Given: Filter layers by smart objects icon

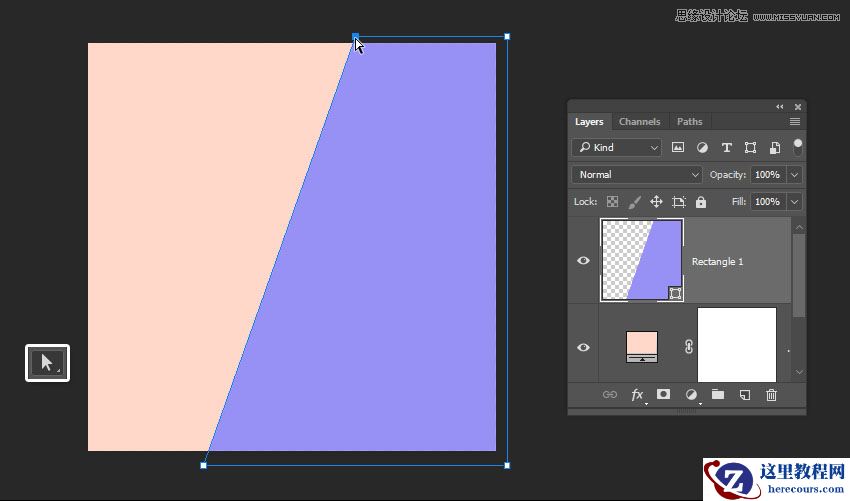Looking at the screenshot, I should (775, 147).
